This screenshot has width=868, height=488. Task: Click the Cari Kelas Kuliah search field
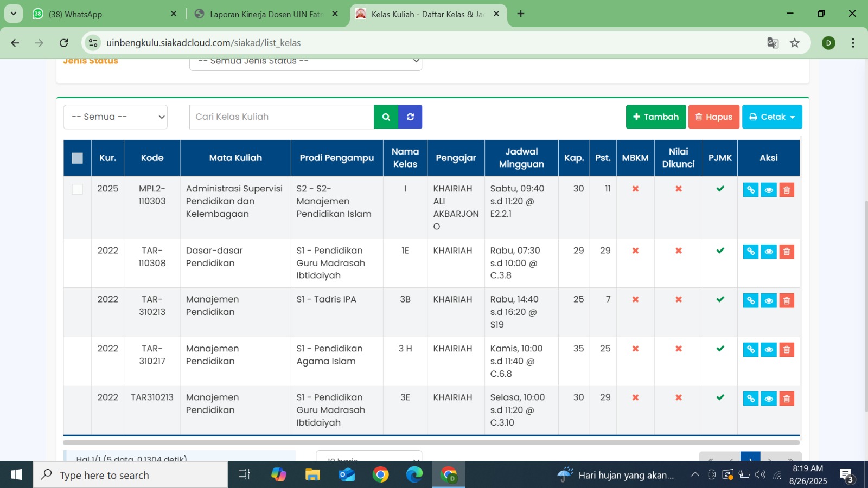pyautogui.click(x=281, y=117)
